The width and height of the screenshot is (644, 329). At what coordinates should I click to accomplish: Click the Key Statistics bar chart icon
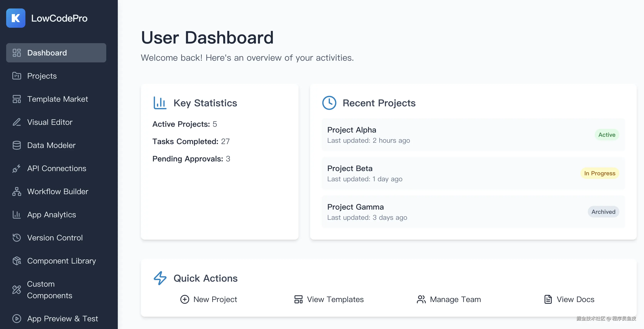[160, 103]
